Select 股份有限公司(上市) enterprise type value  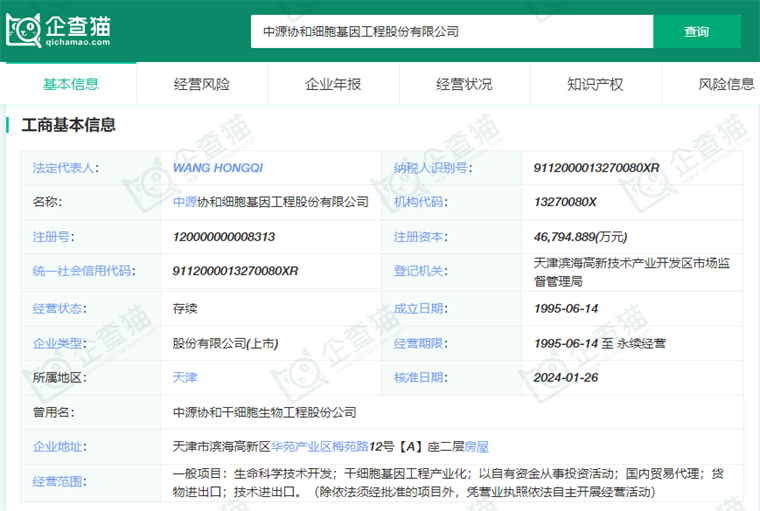225,343
